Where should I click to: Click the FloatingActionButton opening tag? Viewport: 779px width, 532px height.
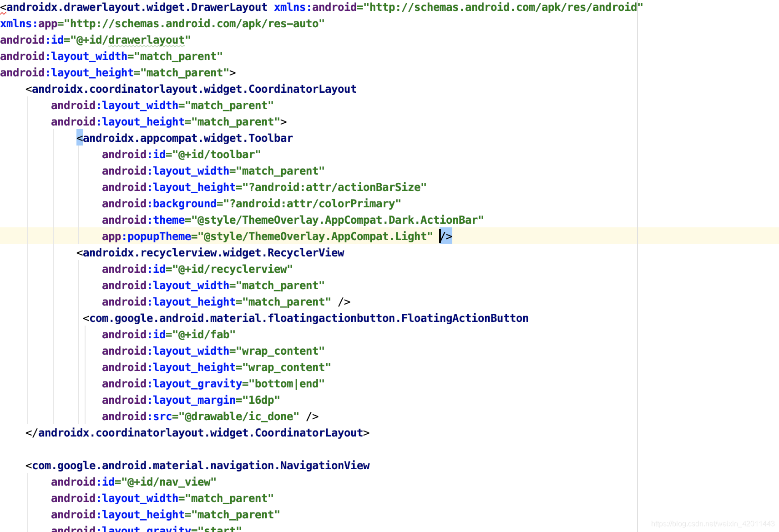click(x=306, y=318)
